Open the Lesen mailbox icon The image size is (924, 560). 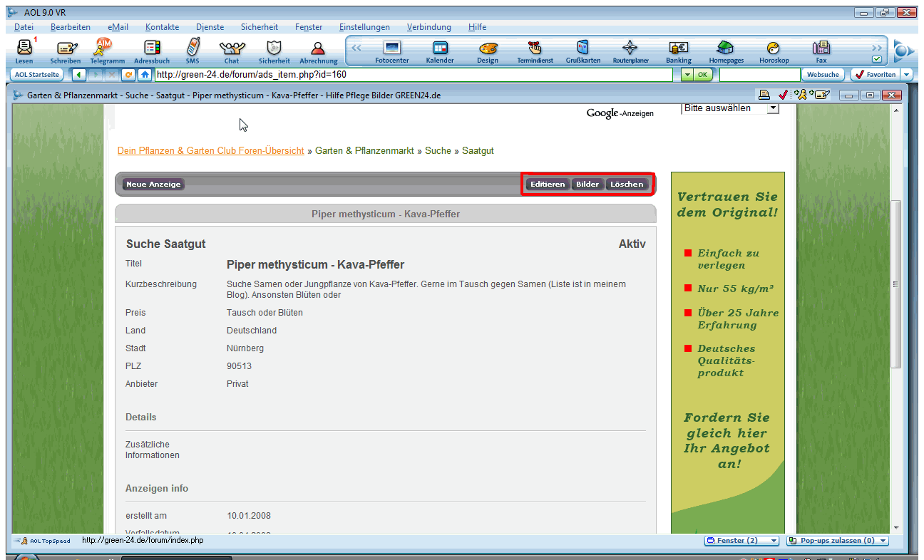pos(24,48)
